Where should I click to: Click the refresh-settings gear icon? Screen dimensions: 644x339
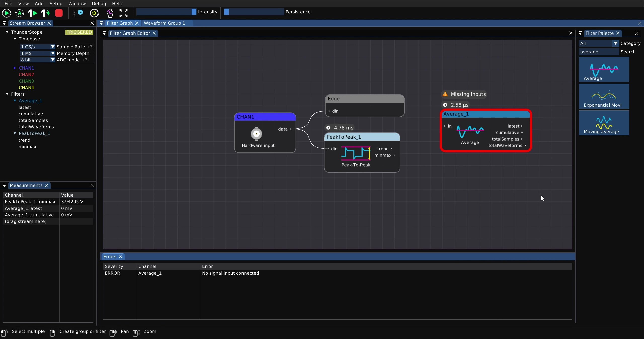(94, 13)
